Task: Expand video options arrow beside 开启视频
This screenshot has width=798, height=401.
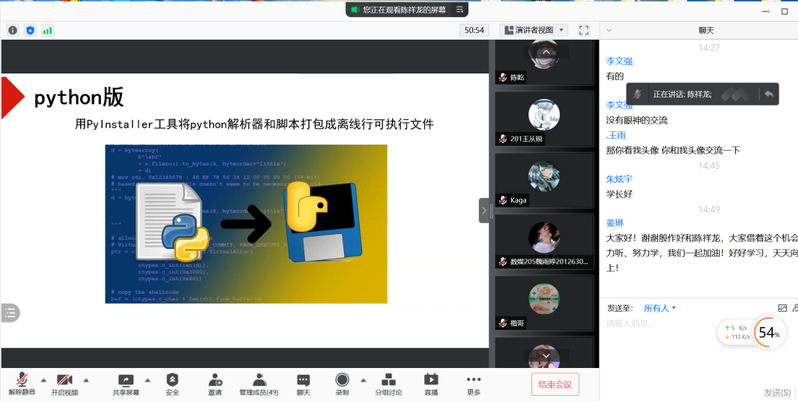Action: 86,379
